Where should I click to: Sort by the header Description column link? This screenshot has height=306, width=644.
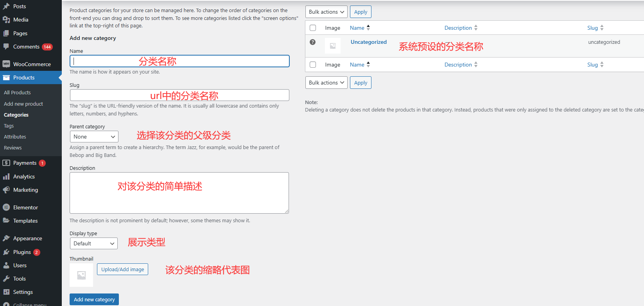[x=458, y=28]
